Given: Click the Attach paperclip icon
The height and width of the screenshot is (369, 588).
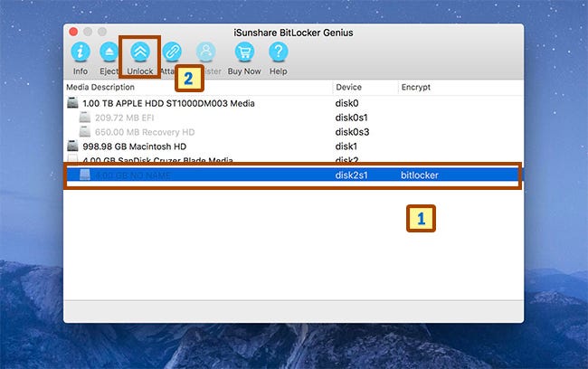Looking at the screenshot, I should tap(172, 52).
